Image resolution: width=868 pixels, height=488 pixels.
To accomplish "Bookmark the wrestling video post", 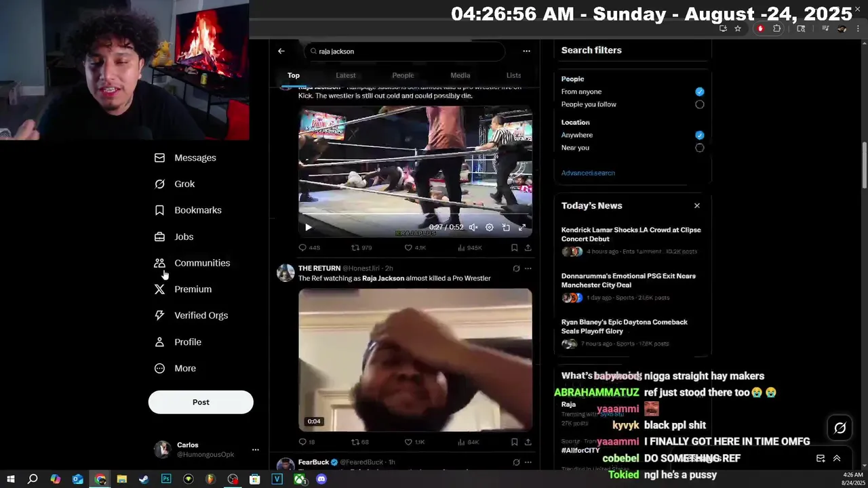I will click(x=515, y=248).
